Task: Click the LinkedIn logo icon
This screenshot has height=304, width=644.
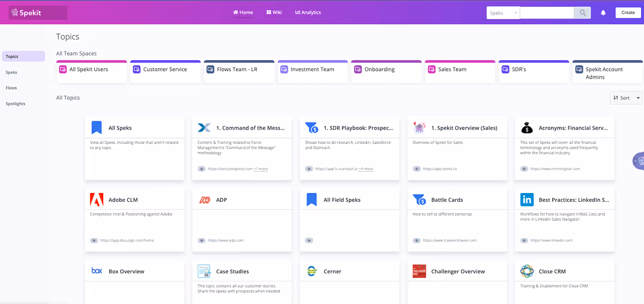Action: 527,199
